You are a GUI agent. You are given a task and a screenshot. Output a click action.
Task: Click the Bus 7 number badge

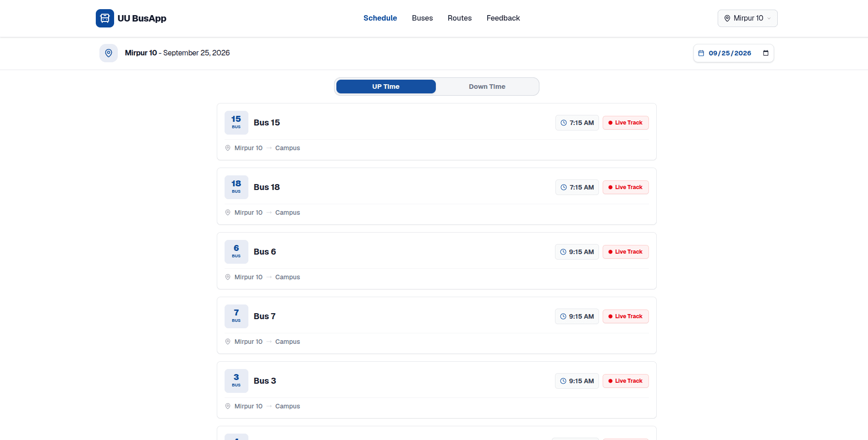pyautogui.click(x=236, y=316)
